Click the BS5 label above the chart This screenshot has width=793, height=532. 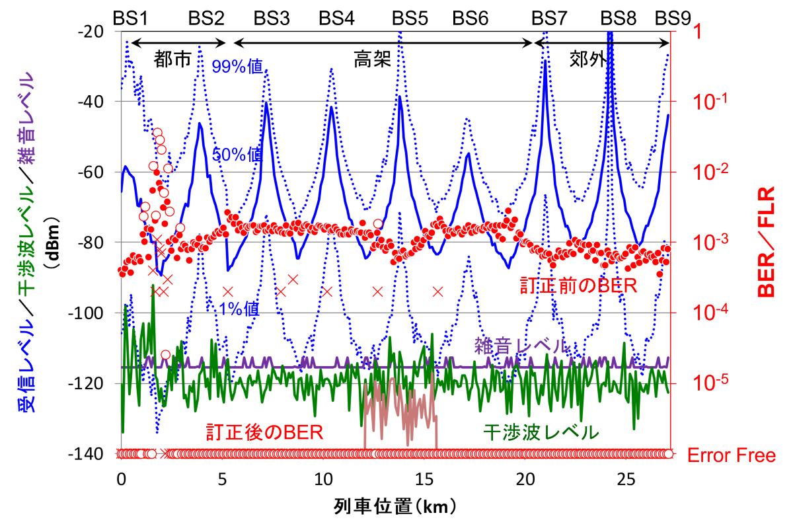(x=410, y=18)
